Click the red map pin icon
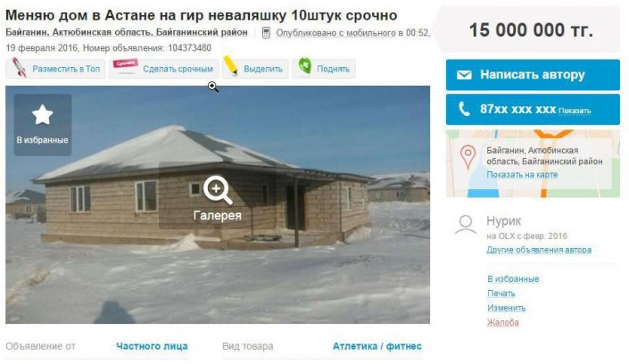Image resolution: width=629 pixels, height=364 pixels. tap(468, 156)
